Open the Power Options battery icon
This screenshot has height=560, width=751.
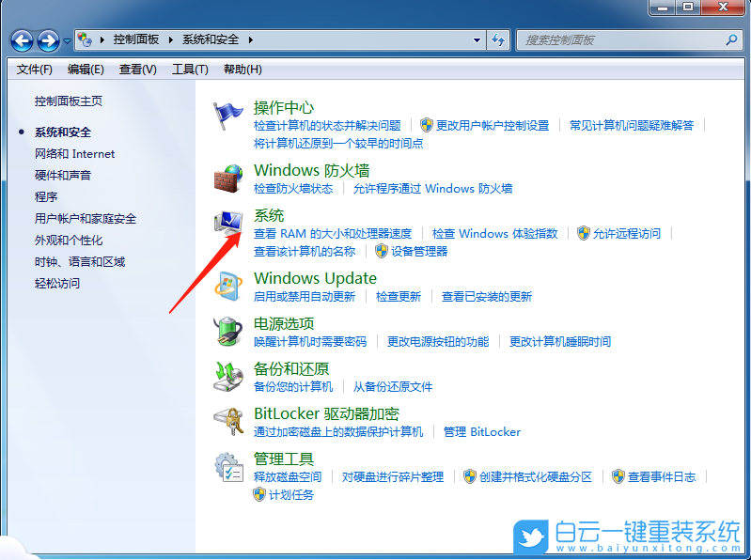[228, 332]
